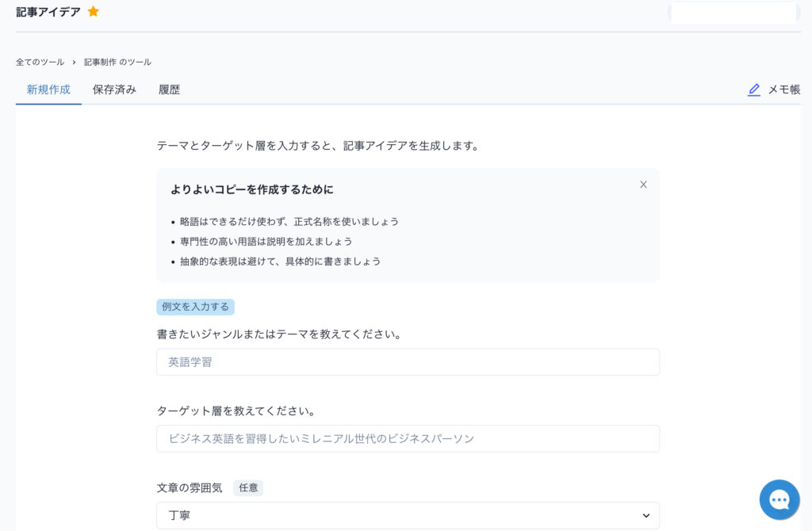Switch to the 保存済み tab
The height and width of the screenshot is (531, 812).
[114, 90]
